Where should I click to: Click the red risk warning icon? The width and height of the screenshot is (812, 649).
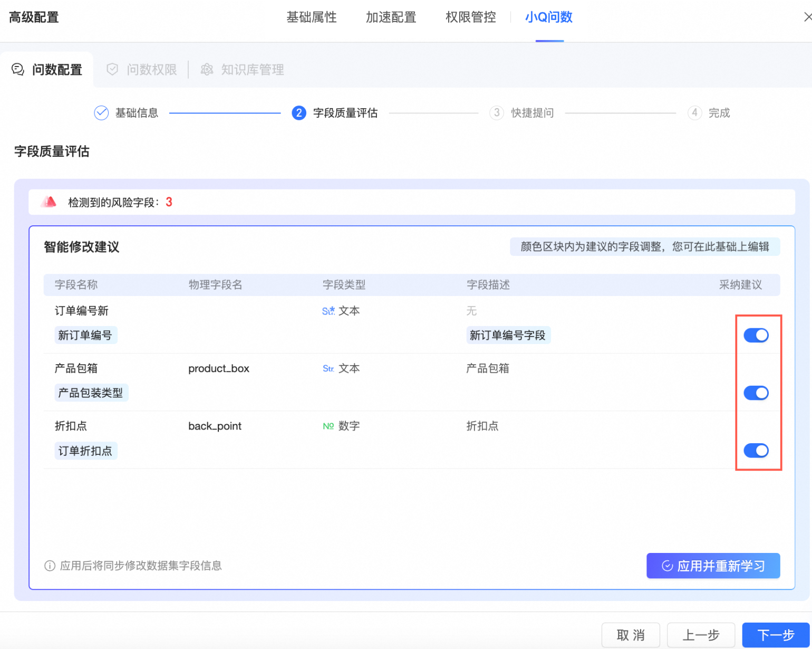click(x=49, y=202)
